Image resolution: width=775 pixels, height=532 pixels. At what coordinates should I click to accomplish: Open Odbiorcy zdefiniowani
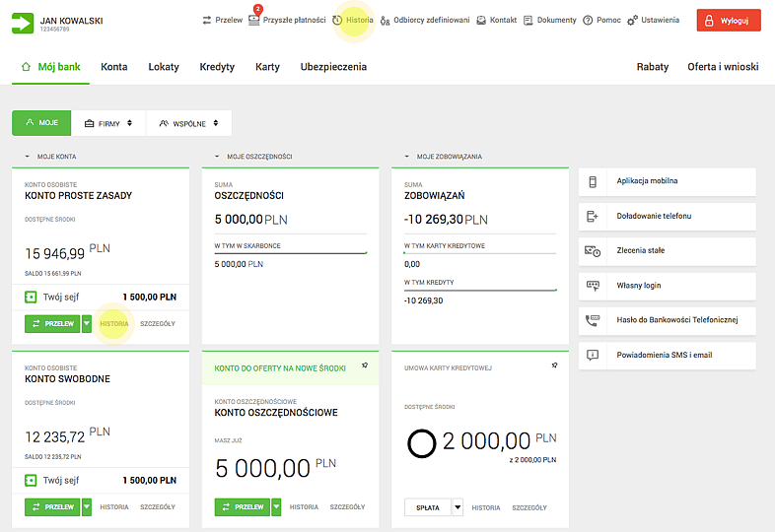point(425,21)
